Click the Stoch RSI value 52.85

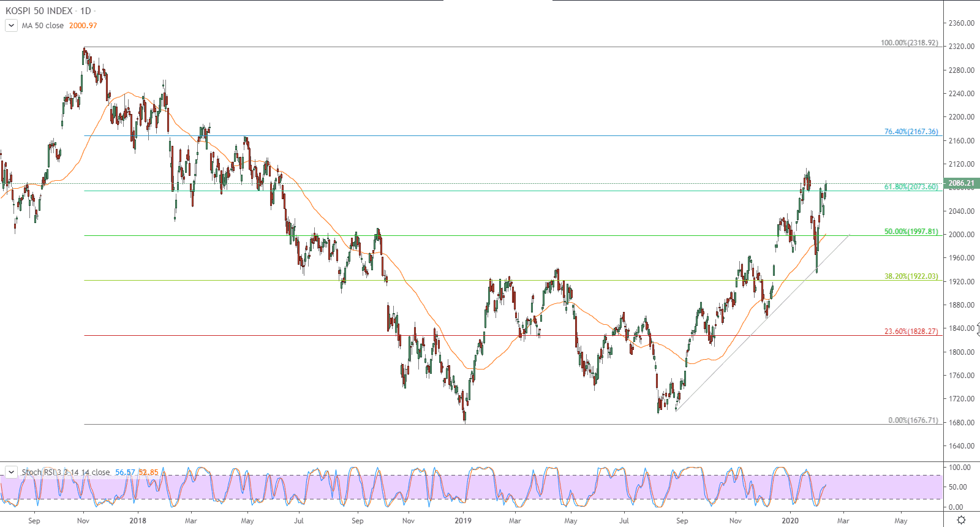pos(148,472)
